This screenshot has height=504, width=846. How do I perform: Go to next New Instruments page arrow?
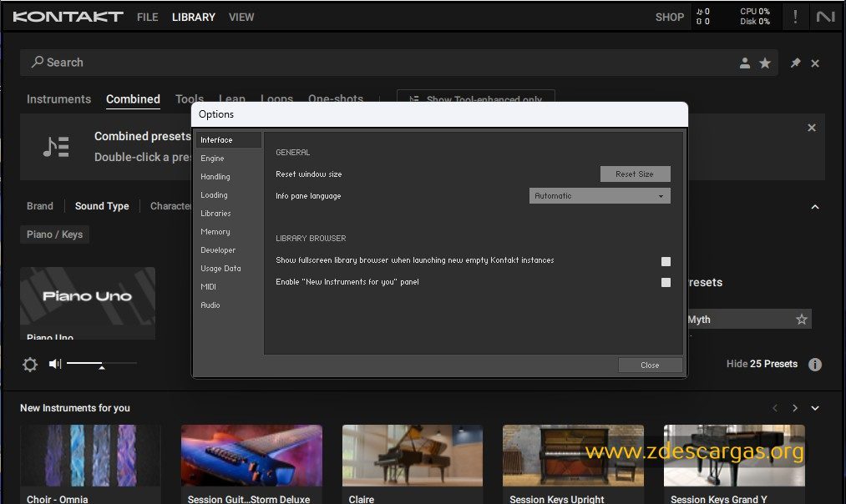(795, 408)
